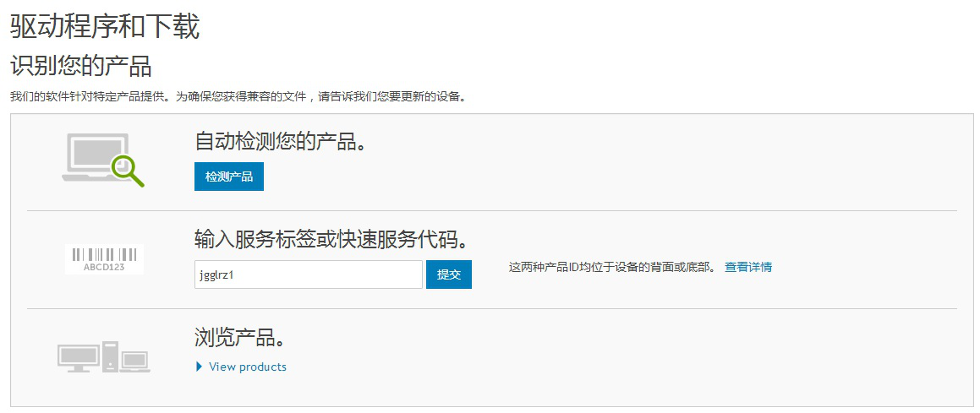Select the ABCD123 label under the barcode
This screenshot has height=413, width=980.
(104, 267)
